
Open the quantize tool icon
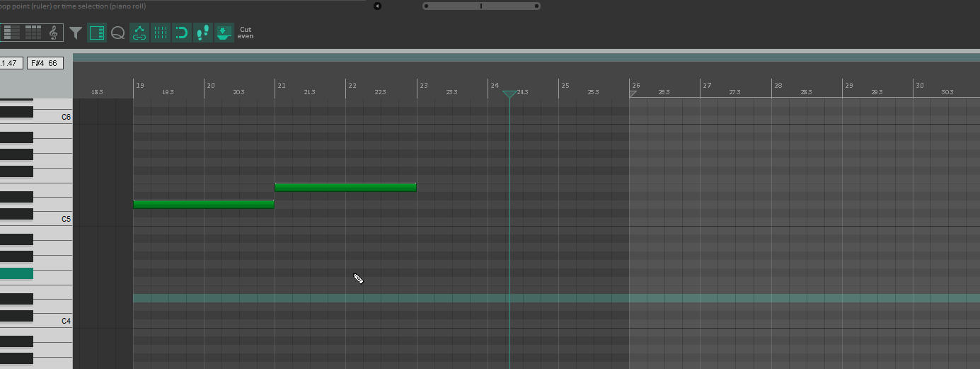(x=118, y=33)
